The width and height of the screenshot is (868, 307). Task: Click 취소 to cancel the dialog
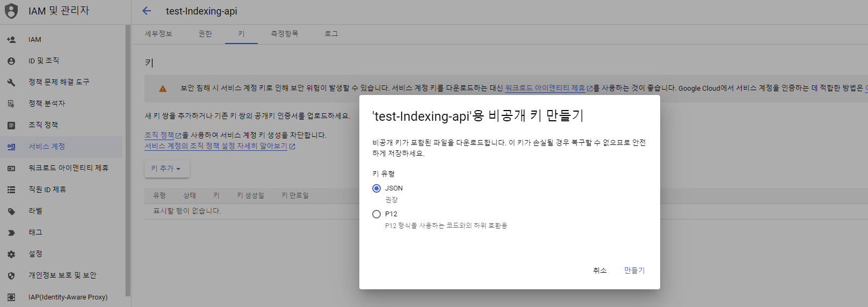point(600,271)
